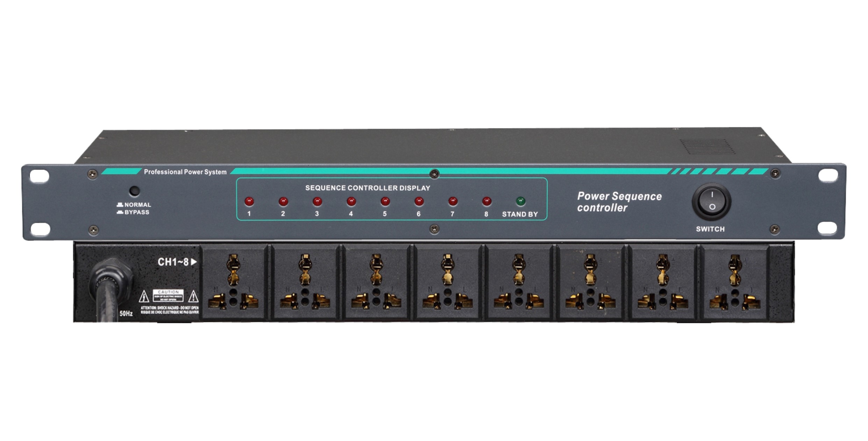Click red LED indicator for channel 4
868x441 pixels.
point(351,201)
